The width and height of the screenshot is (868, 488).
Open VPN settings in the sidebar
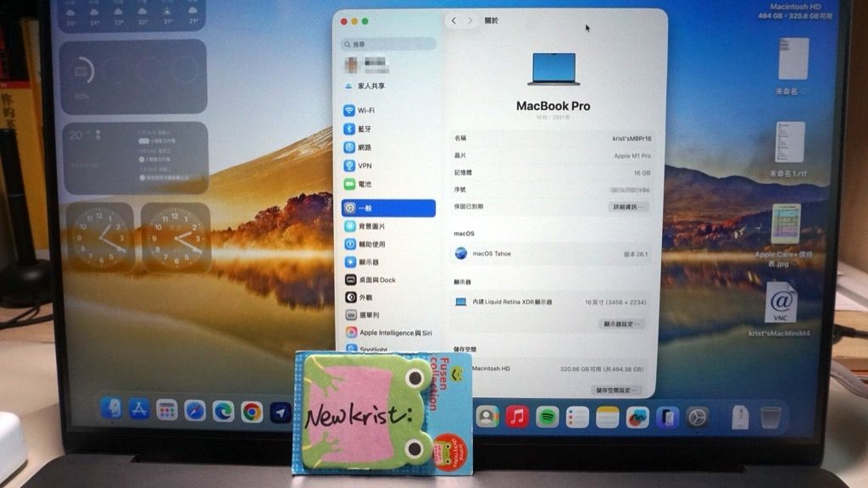[364, 166]
